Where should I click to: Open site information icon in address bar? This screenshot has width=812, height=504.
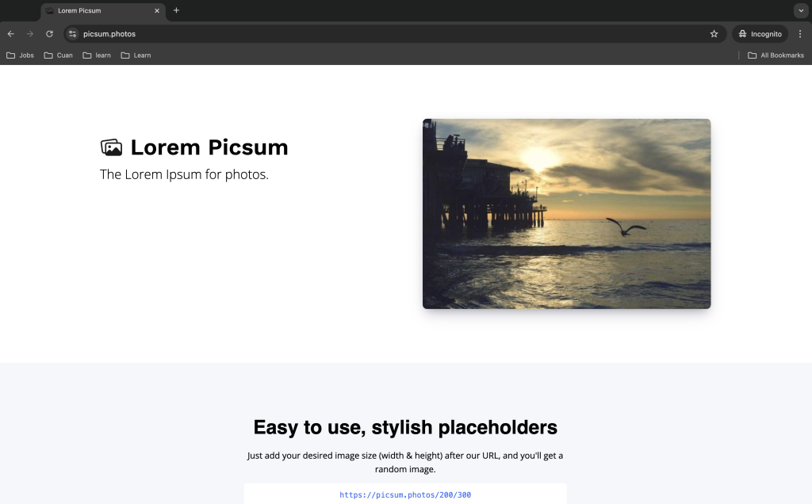coord(72,34)
